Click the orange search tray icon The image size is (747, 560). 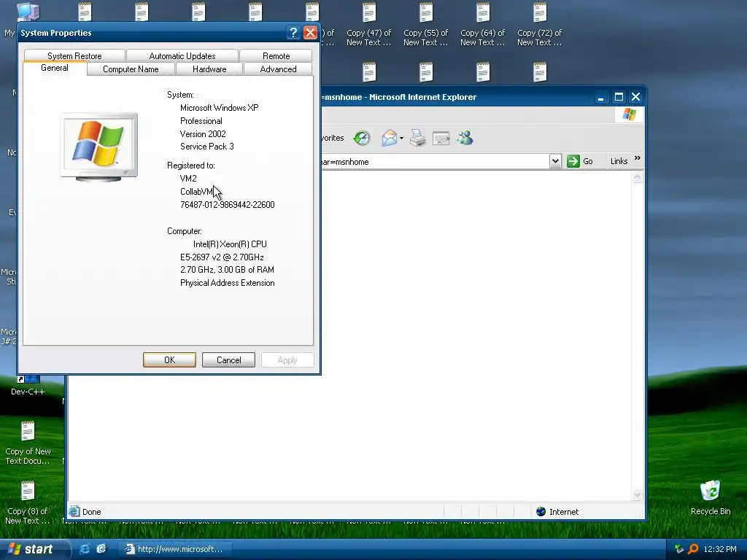click(693, 549)
